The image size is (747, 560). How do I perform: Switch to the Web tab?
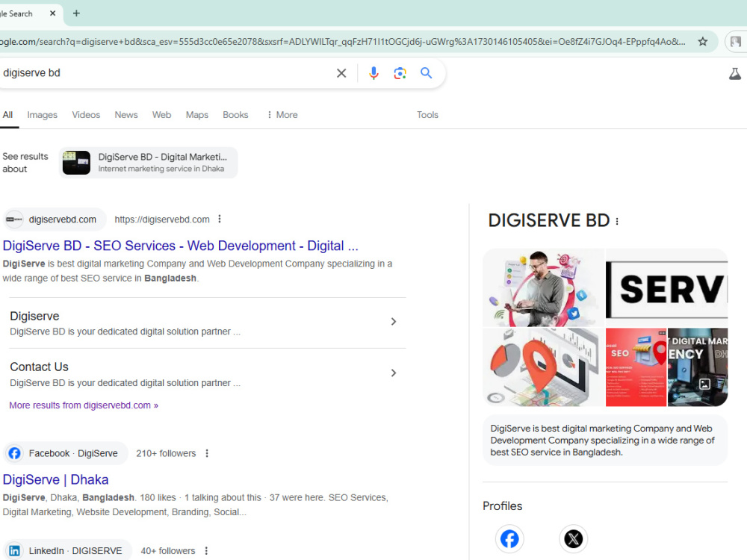(x=161, y=115)
